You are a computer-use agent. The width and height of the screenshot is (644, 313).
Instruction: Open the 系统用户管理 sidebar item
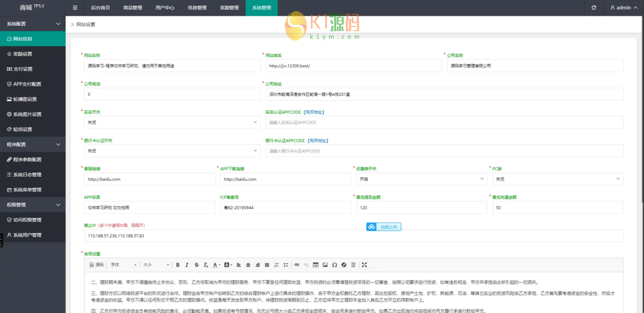pos(33,235)
